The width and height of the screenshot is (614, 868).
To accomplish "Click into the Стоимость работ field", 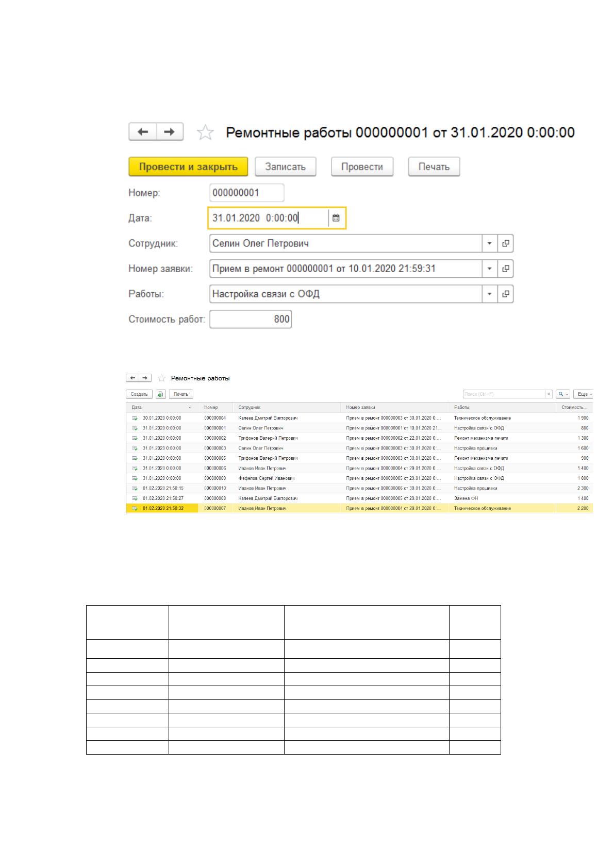I will click(x=251, y=319).
